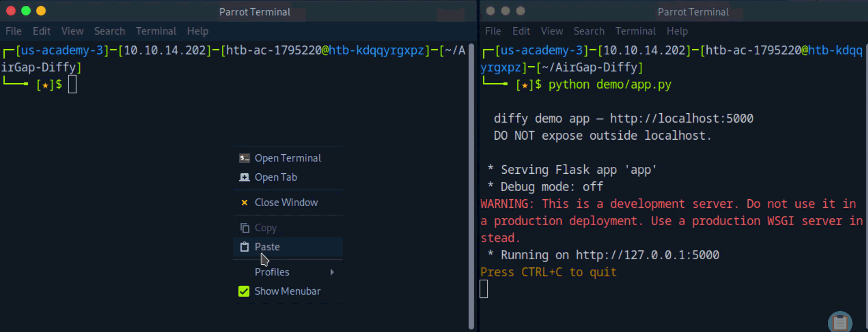Click 'python demo/app.py' command text

click(x=610, y=85)
